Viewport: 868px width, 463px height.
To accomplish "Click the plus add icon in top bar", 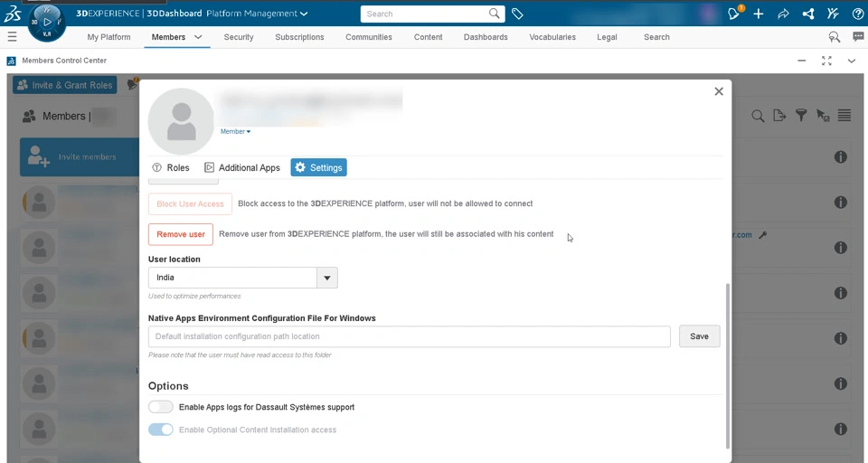I will pos(759,14).
